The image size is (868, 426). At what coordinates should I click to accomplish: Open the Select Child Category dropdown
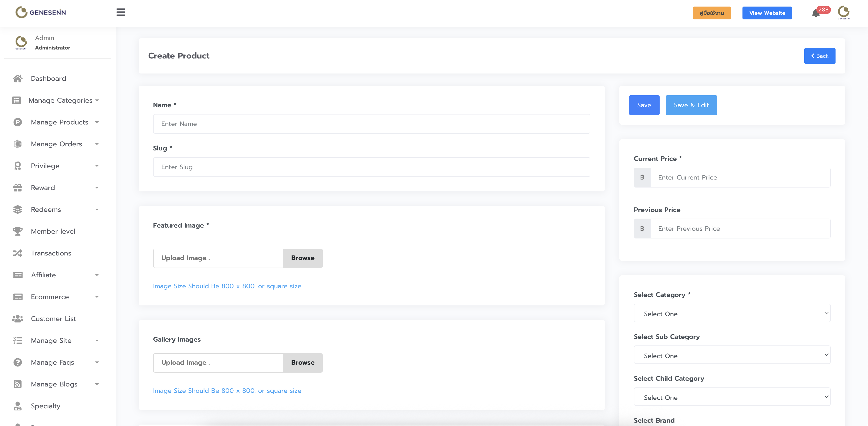coord(732,397)
